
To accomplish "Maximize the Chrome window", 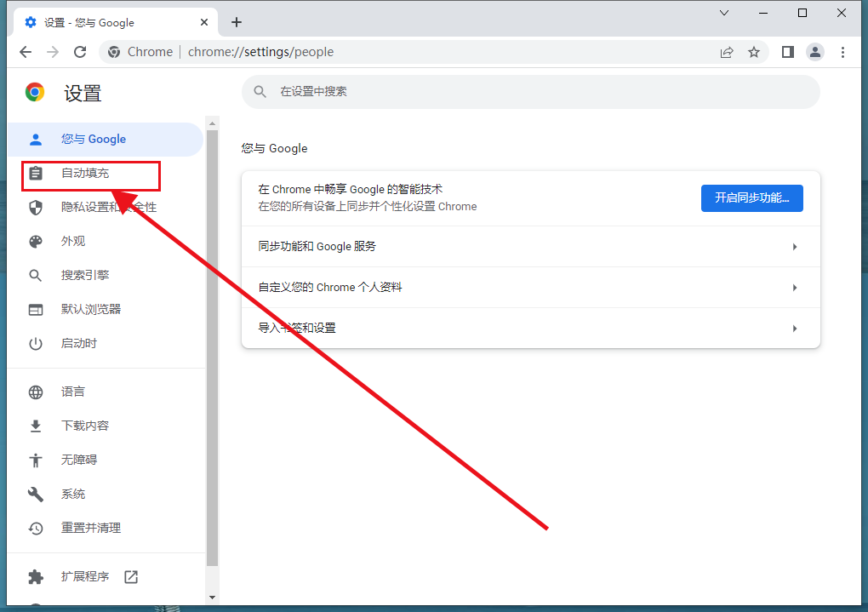I will pos(802,13).
